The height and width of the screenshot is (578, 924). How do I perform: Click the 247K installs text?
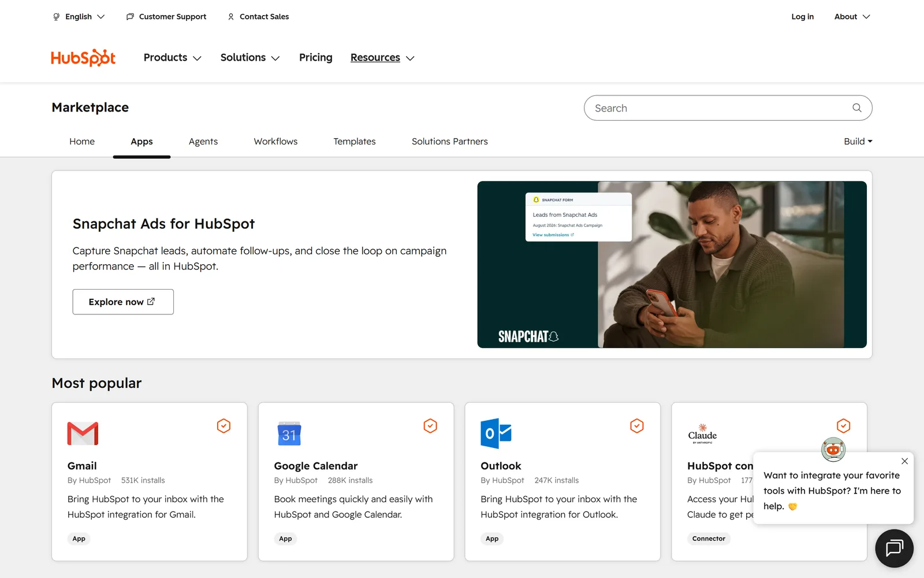(x=557, y=480)
